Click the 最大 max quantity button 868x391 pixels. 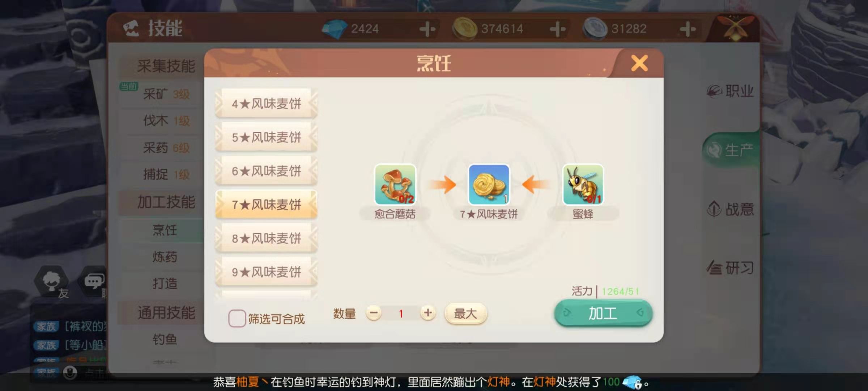pos(465,314)
